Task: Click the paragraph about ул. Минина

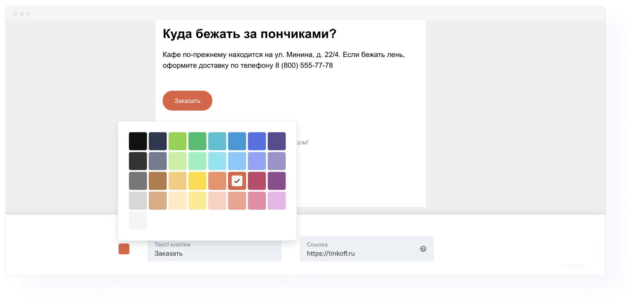Action: point(283,60)
